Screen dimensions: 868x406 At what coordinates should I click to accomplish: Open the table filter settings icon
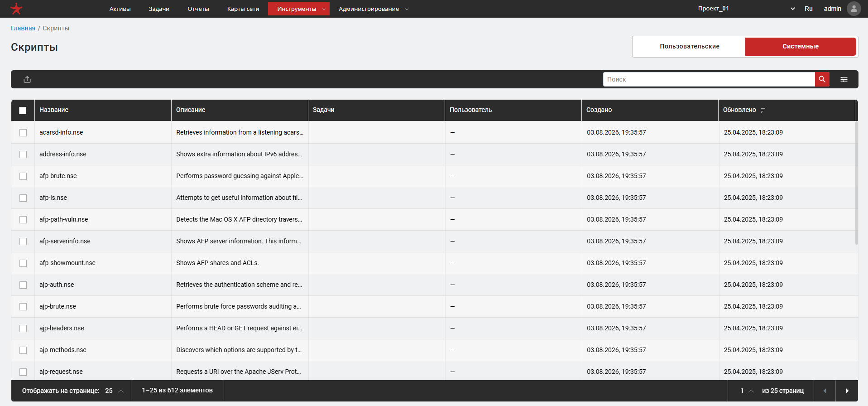844,79
